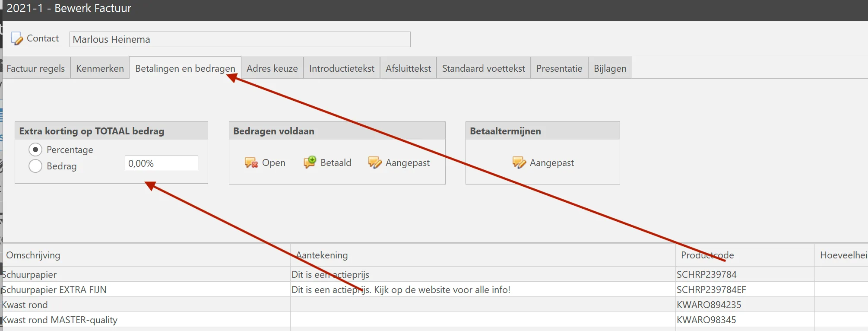Focus the Contact name field Marlous Heinema
The width and height of the screenshot is (868, 331).
tap(240, 39)
